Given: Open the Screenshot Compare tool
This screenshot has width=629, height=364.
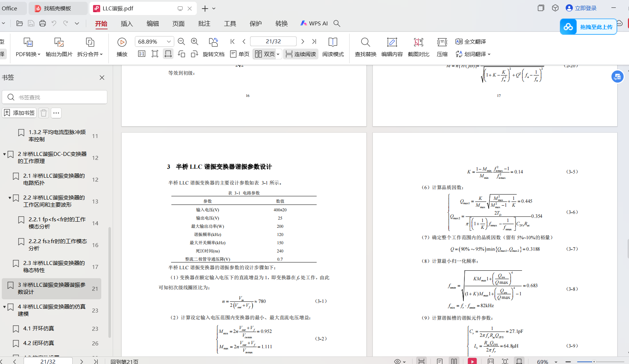Looking at the screenshot, I should (x=418, y=47).
